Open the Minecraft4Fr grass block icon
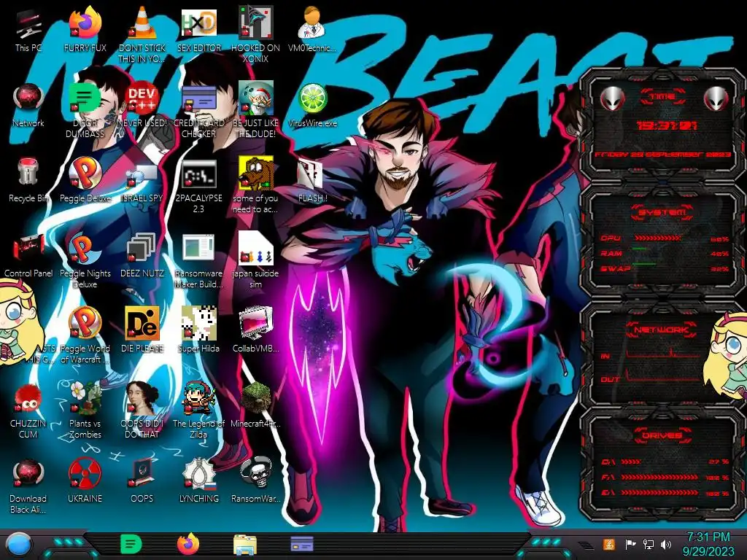This screenshot has width=747, height=560. [x=255, y=397]
